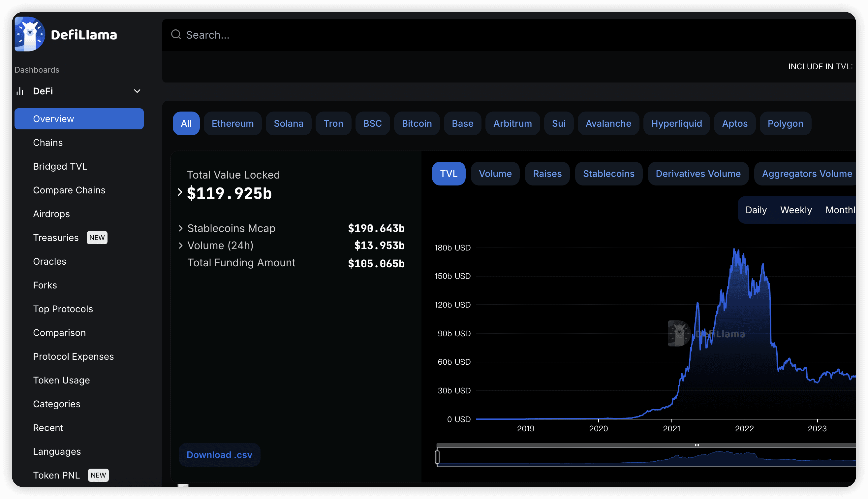Screen dimensions: 868x499
Task: Switch to the Stablecoins chart tab
Action: coord(608,174)
